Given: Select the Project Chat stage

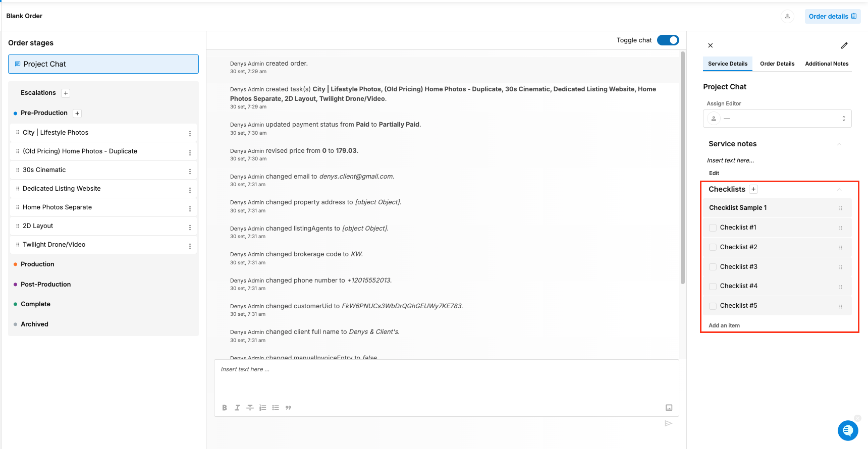Looking at the screenshot, I should point(103,64).
